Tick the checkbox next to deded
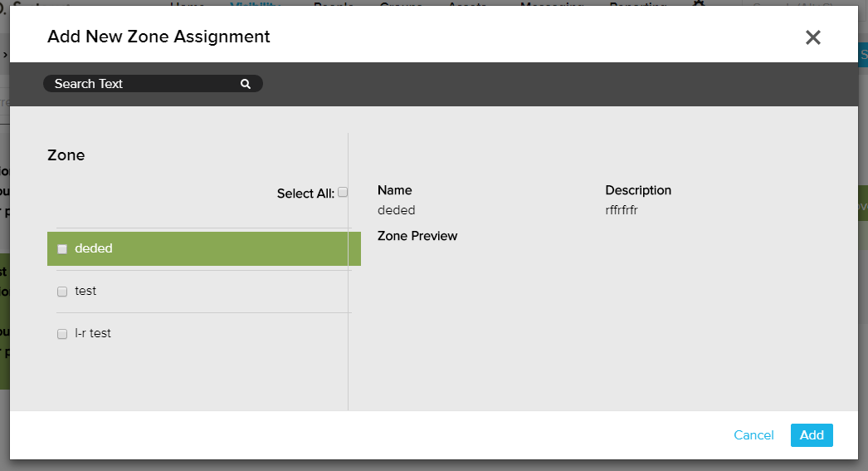Image resolution: width=868 pixels, height=471 pixels. click(62, 249)
